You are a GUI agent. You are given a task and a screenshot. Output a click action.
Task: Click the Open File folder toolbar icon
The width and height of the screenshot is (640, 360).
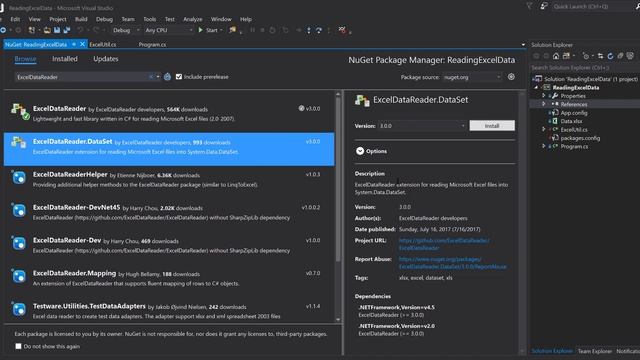[x=47, y=30]
